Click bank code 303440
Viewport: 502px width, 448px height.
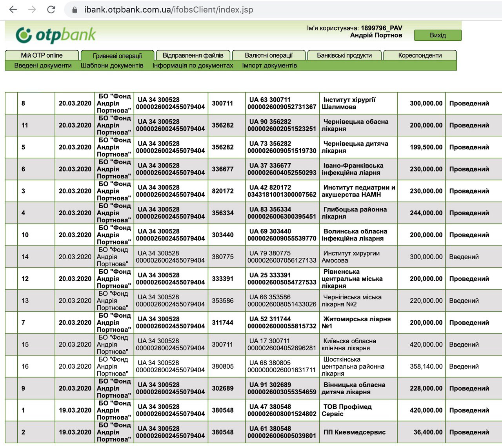pos(223,235)
